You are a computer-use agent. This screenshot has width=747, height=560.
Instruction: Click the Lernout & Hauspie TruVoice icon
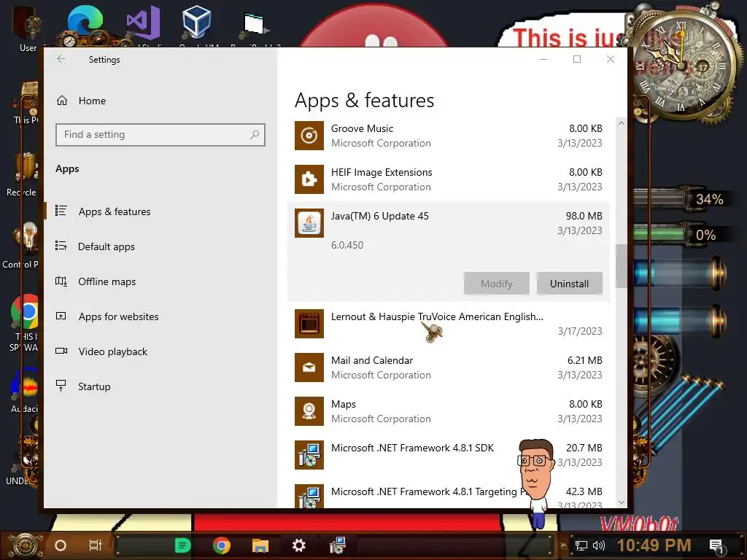[x=309, y=324]
